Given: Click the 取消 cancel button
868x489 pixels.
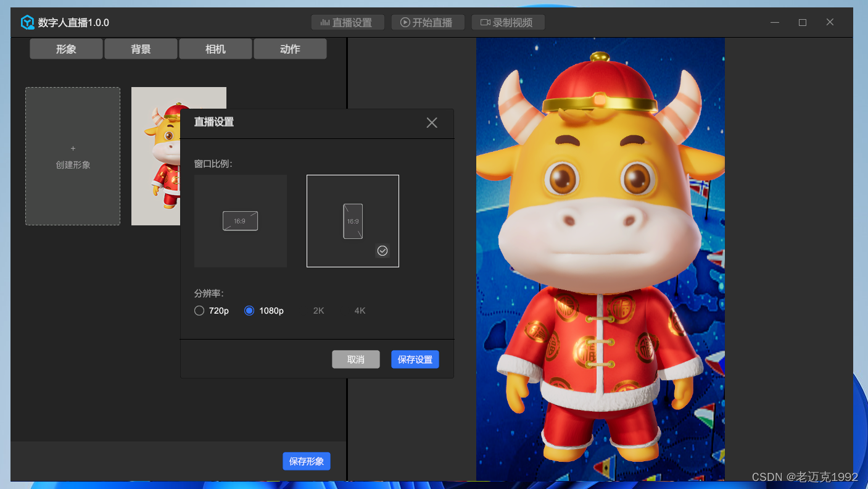Looking at the screenshot, I should pyautogui.click(x=356, y=359).
